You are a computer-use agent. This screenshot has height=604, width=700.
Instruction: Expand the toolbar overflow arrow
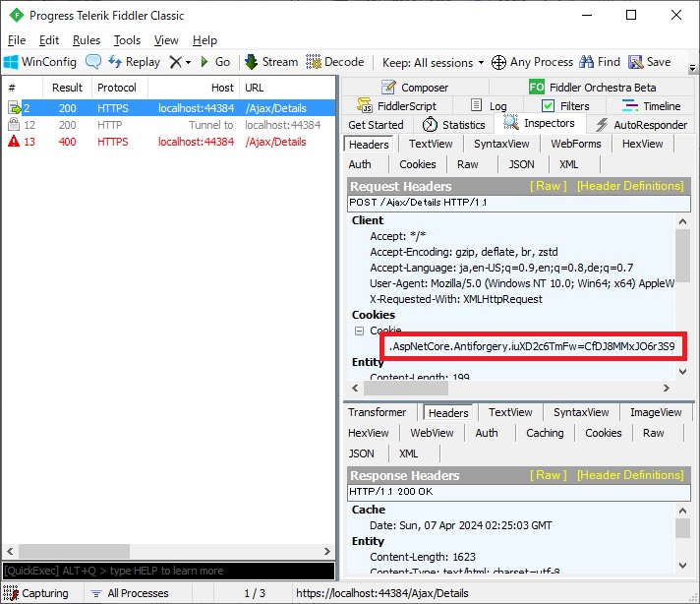point(692,68)
